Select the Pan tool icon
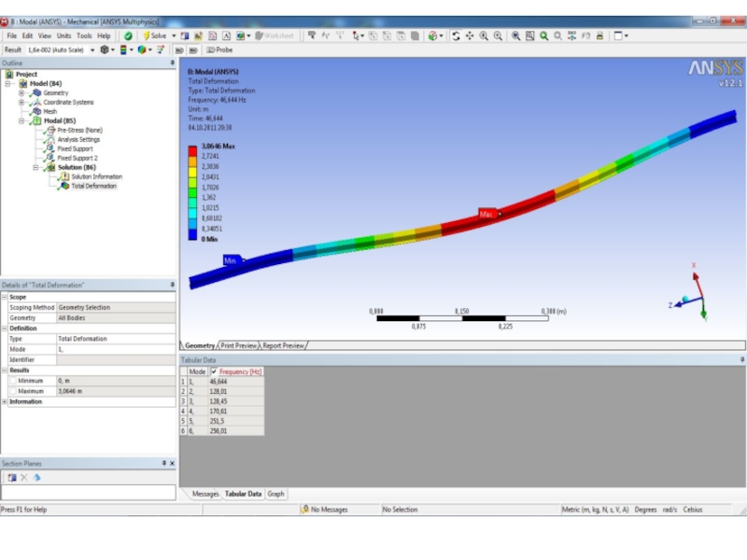The width and height of the screenshot is (747, 560). [470, 35]
